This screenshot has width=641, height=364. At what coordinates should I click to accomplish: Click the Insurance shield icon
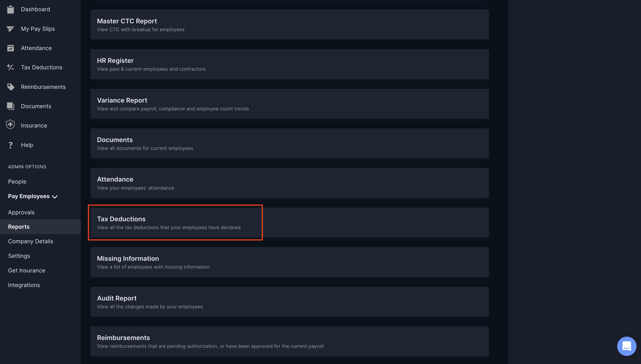click(x=11, y=125)
